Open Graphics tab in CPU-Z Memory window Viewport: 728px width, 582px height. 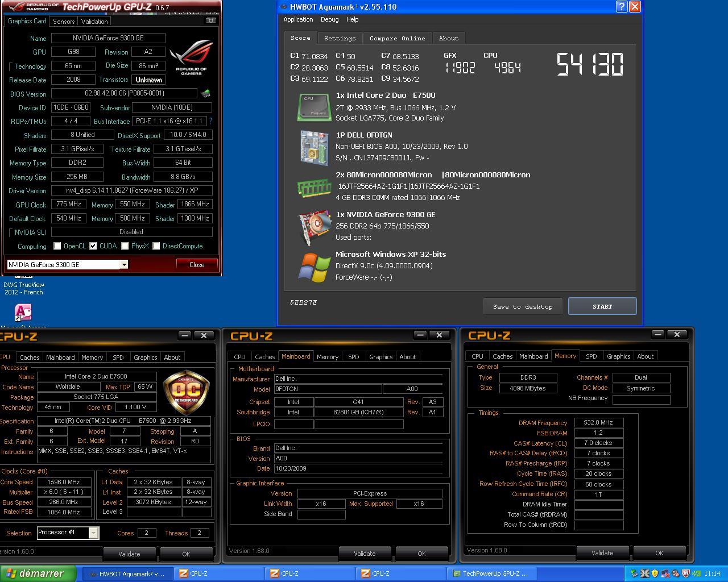tap(618, 356)
